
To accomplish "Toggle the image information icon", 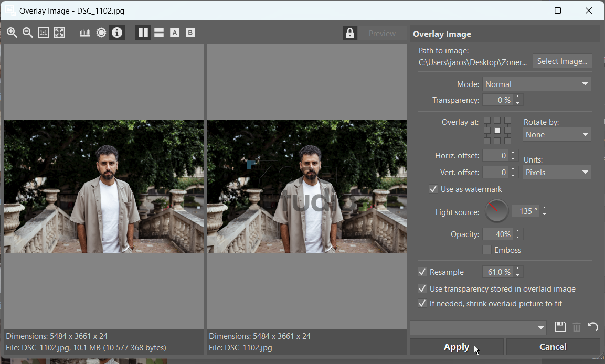I will pyautogui.click(x=117, y=33).
